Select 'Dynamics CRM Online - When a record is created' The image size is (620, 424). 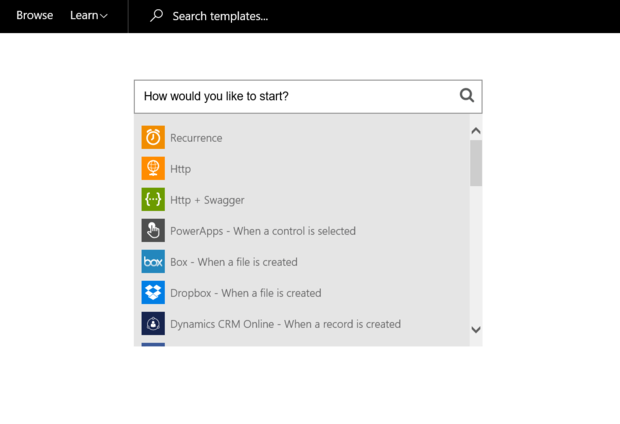[x=285, y=324]
